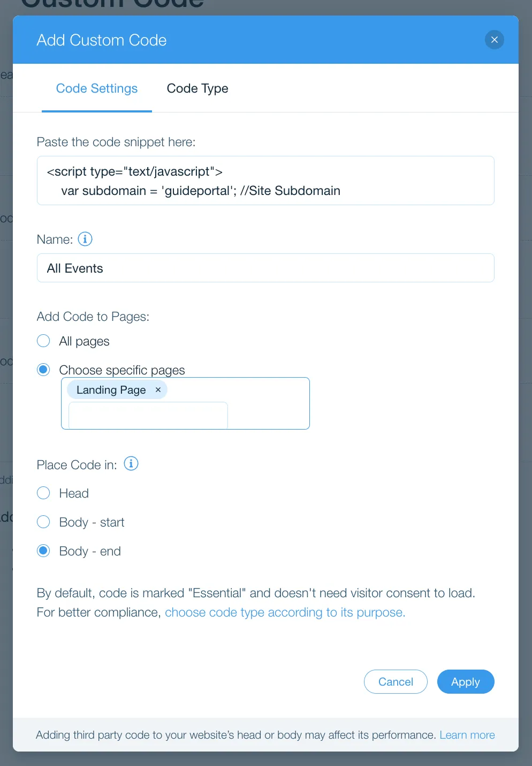Image resolution: width=532 pixels, height=766 pixels.
Task: Click into the code snippet text area
Action: (x=265, y=181)
